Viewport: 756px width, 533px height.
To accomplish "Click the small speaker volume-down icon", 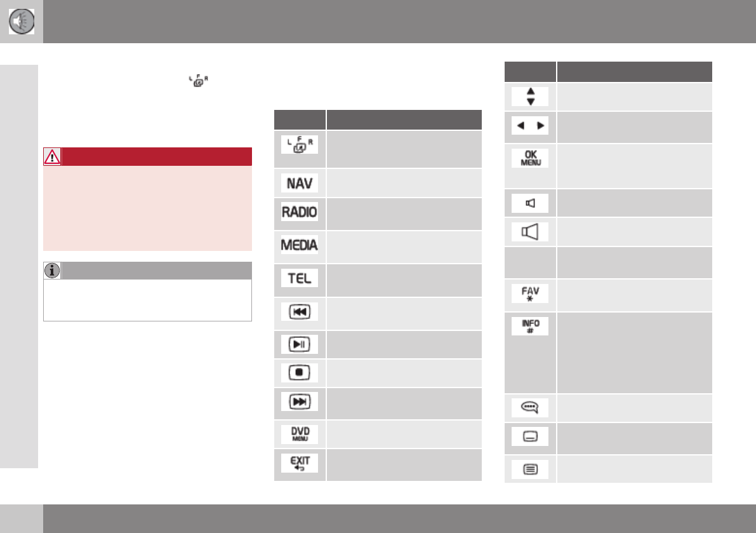I will coord(530,203).
